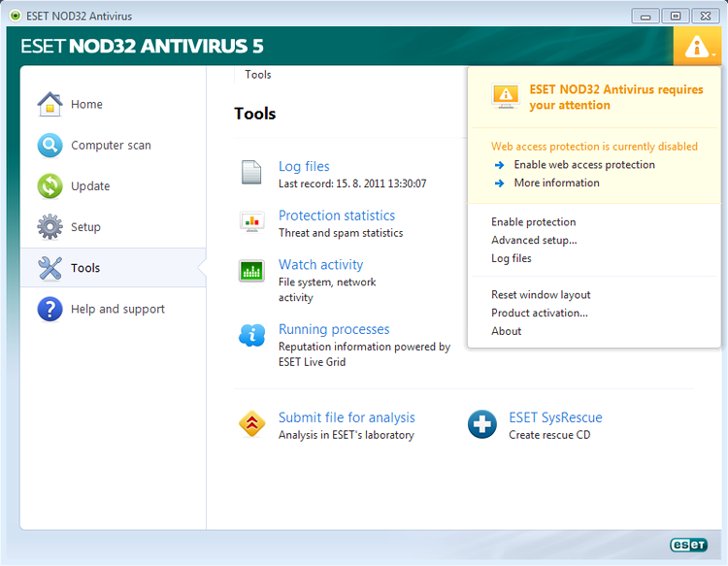Click the 'Last record: 15. 8. 2011 13:30:07' text

pyautogui.click(x=352, y=183)
